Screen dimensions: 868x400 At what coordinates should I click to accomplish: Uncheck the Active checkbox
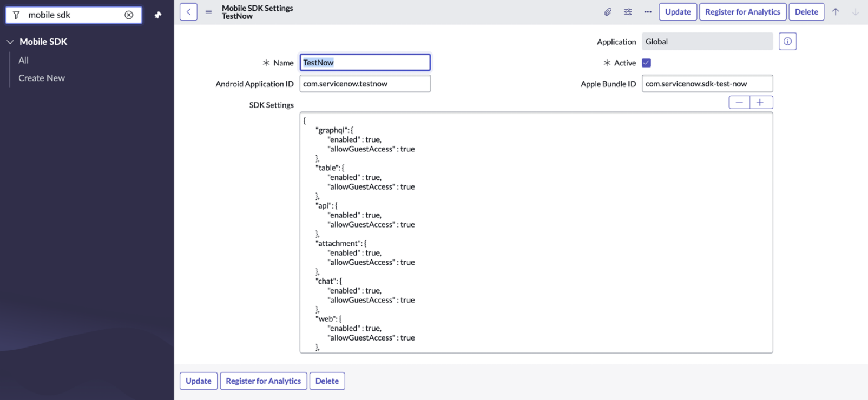click(646, 63)
